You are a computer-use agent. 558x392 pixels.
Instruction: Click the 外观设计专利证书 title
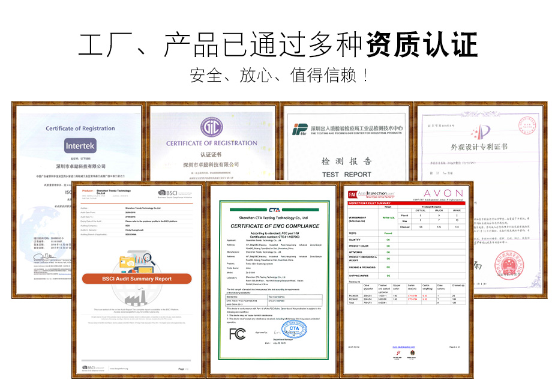[479, 146]
